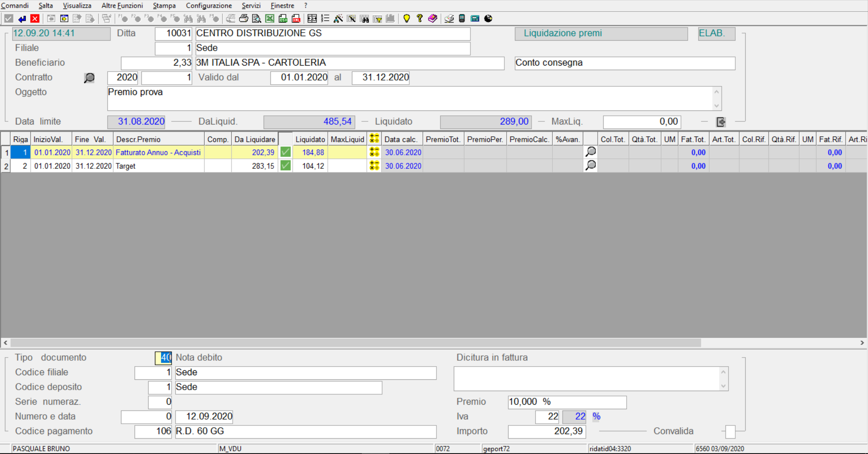868x454 pixels.
Task: Open the purple help book icon
Action: point(433,19)
